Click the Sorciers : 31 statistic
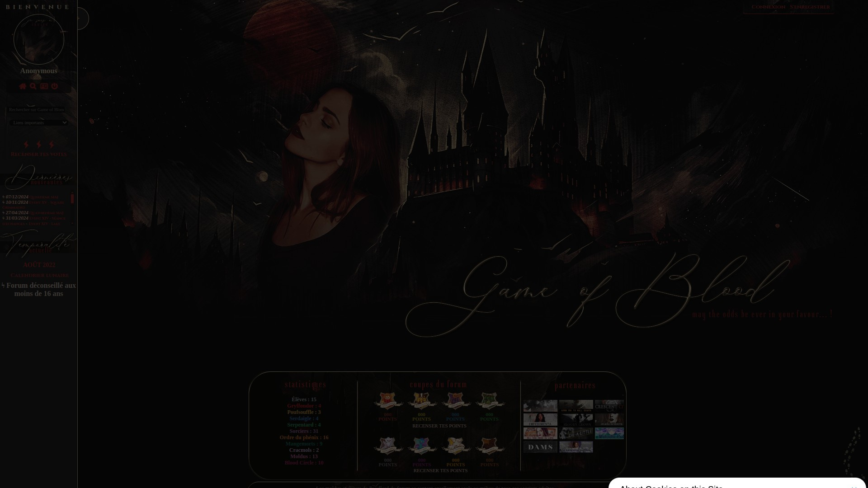This screenshot has height=488, width=868. [x=304, y=431]
